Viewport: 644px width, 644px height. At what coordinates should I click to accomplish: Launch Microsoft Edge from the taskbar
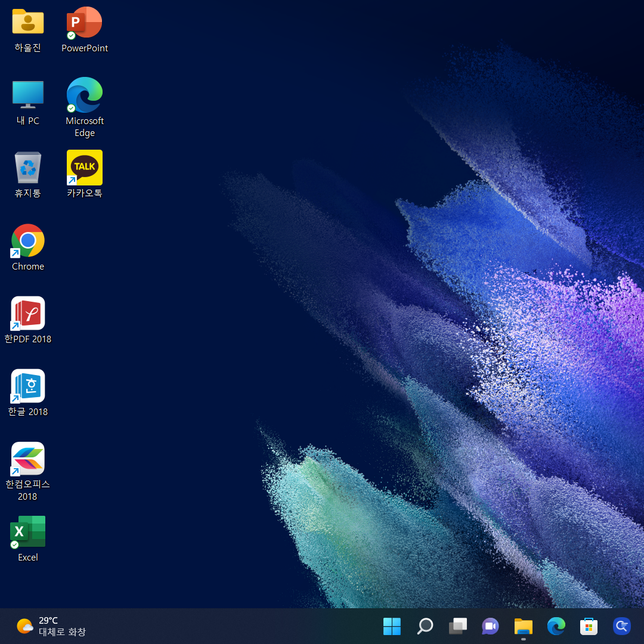pyautogui.click(x=556, y=626)
